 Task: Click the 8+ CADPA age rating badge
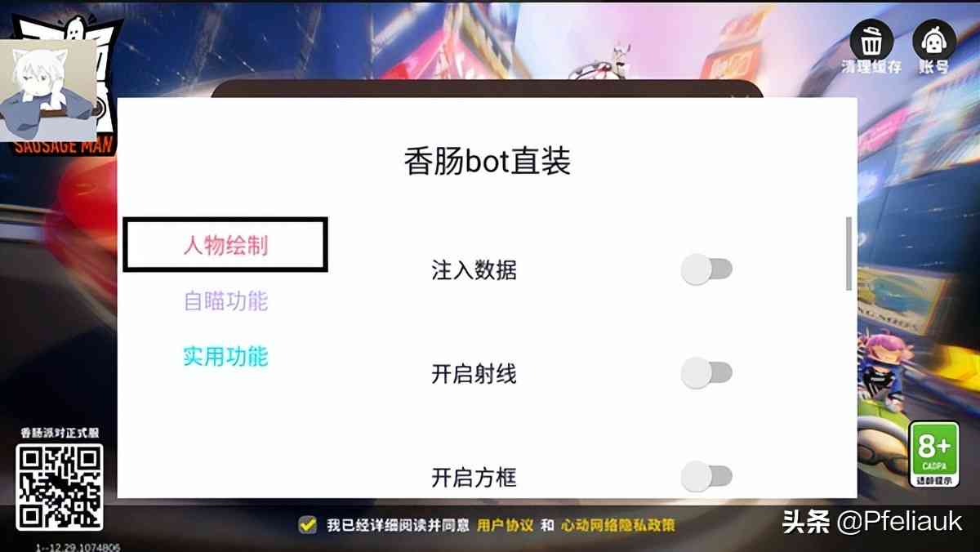pyautogui.click(x=933, y=455)
